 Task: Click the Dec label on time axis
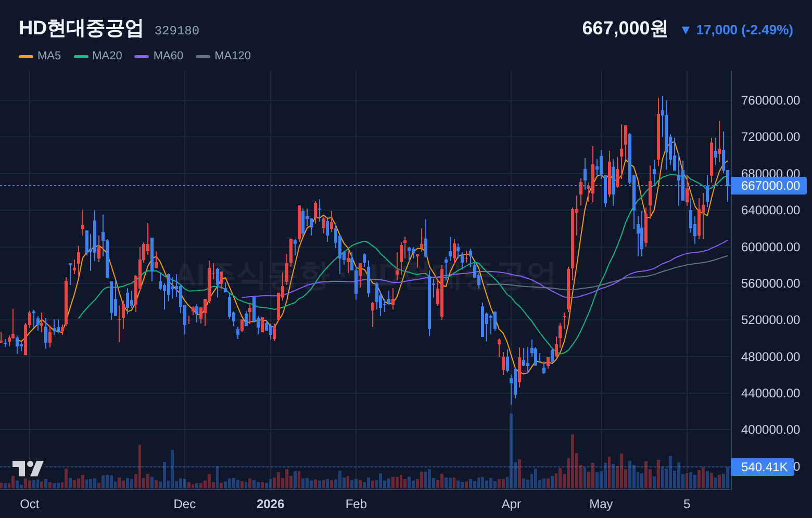coord(185,504)
